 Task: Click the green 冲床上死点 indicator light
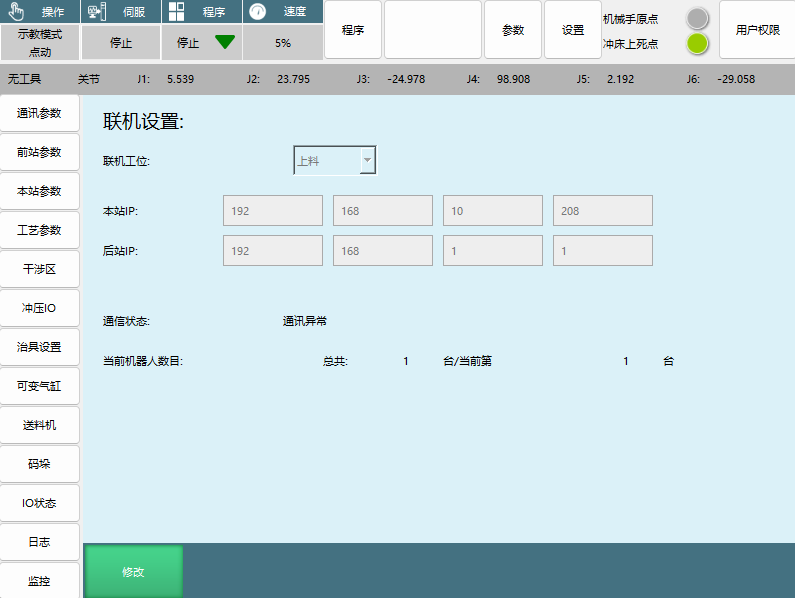[697, 44]
